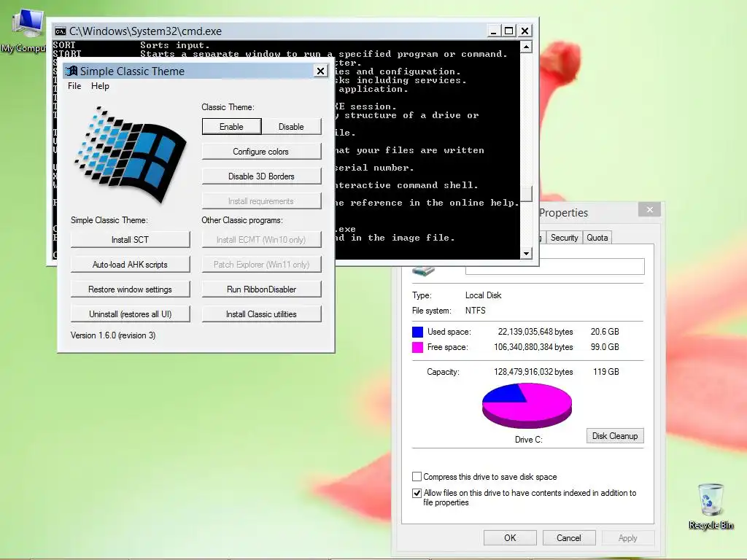Switch to the Quota tab
Image resolution: width=747 pixels, height=560 pixels.
click(x=597, y=238)
